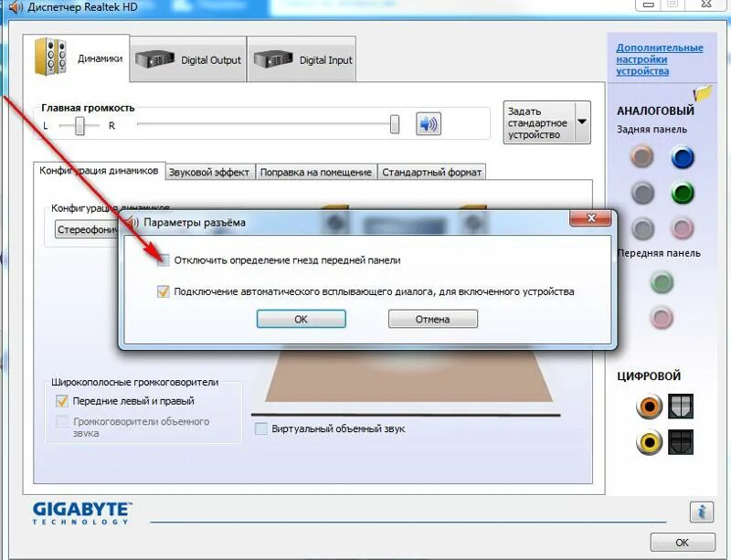Close the 'Параметры разъёма' dialog
731x560 pixels.
tap(590, 217)
